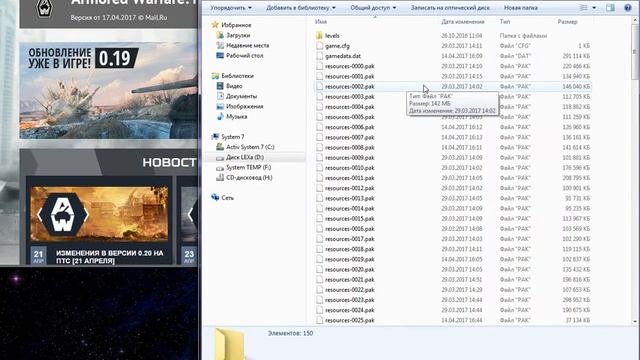Open Добавить в библиотеку dropdown
The image size is (640, 360).
301,8
